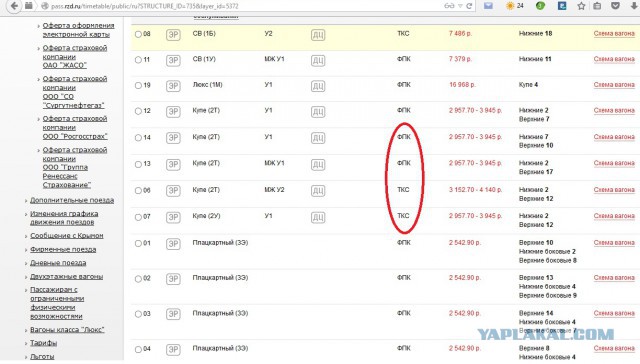Select car 07 radio button
Image resolution: width=640 pixels, height=364 pixels.
[138, 217]
